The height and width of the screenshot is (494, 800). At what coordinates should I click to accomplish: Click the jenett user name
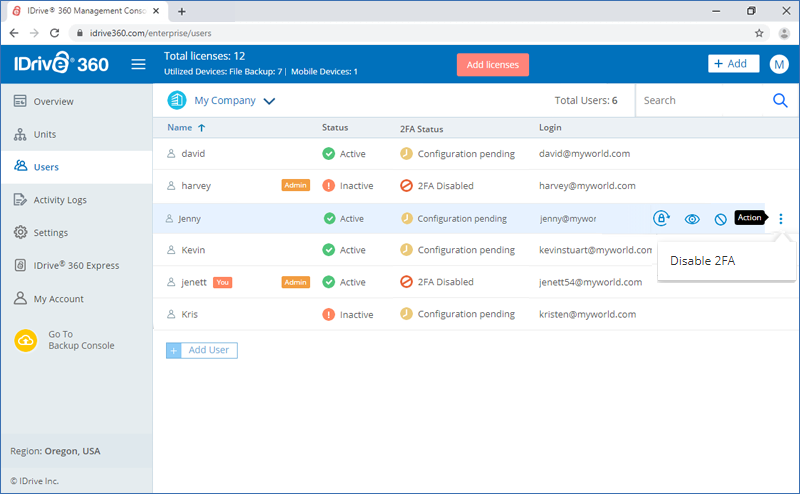click(194, 282)
